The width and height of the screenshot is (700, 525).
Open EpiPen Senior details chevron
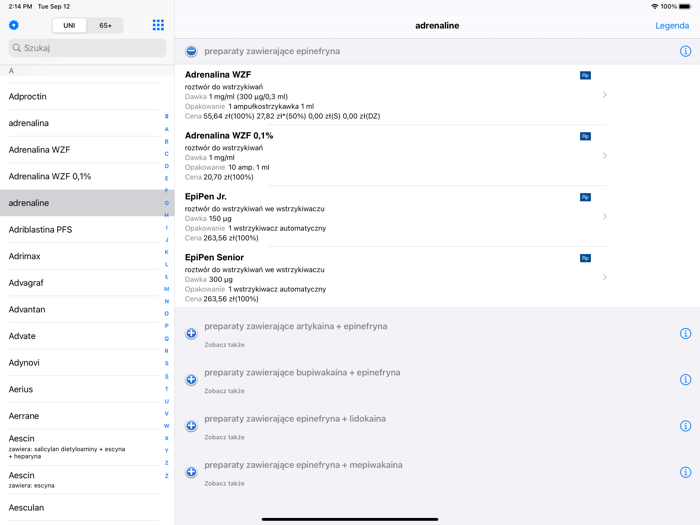coord(604,277)
